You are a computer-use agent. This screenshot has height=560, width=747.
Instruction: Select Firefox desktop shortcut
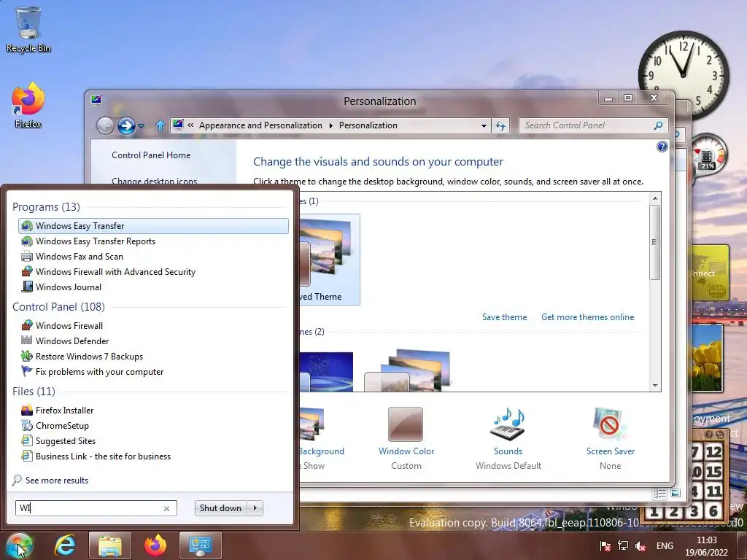28,105
